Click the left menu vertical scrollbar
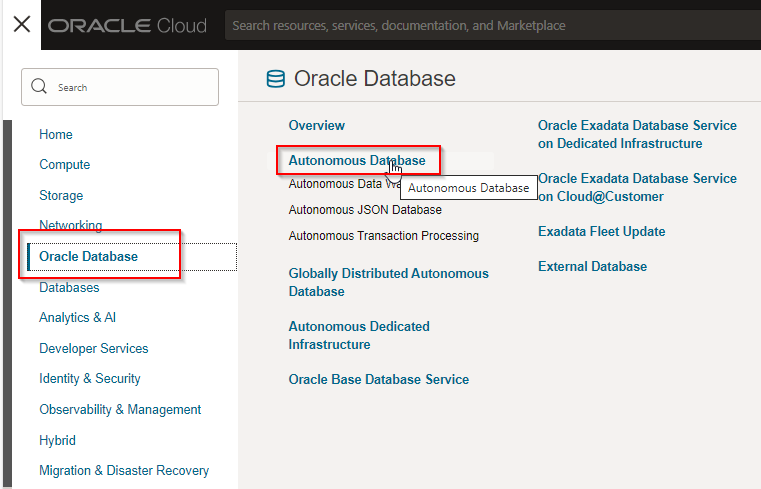 coord(7,301)
